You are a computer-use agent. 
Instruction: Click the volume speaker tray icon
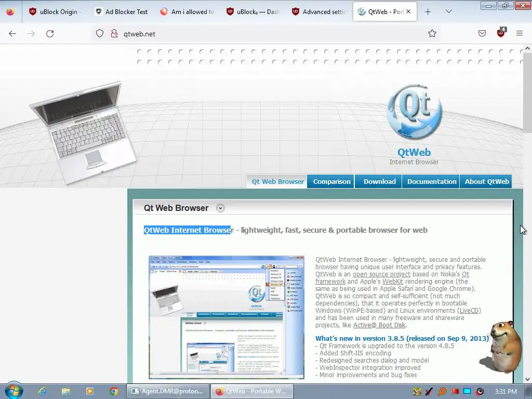click(480, 392)
